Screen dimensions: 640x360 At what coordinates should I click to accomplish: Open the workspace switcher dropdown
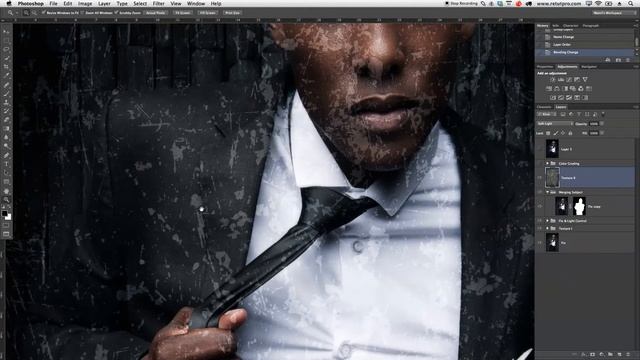(x=614, y=13)
